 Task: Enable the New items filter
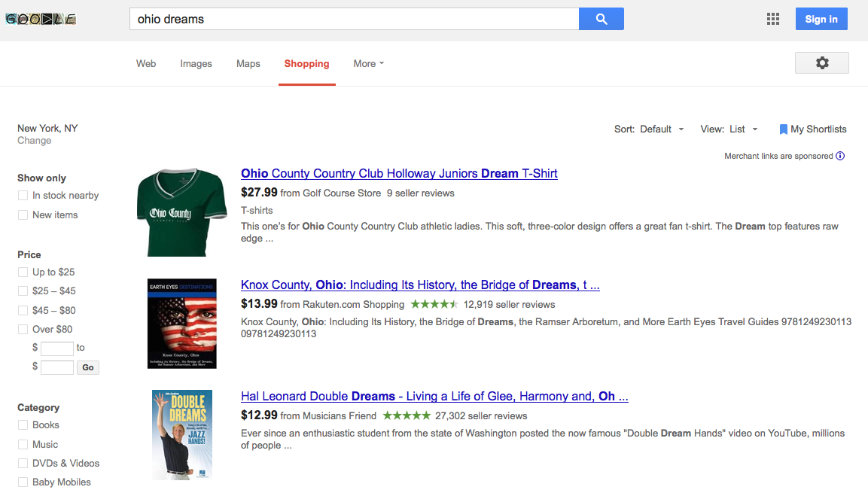point(23,215)
